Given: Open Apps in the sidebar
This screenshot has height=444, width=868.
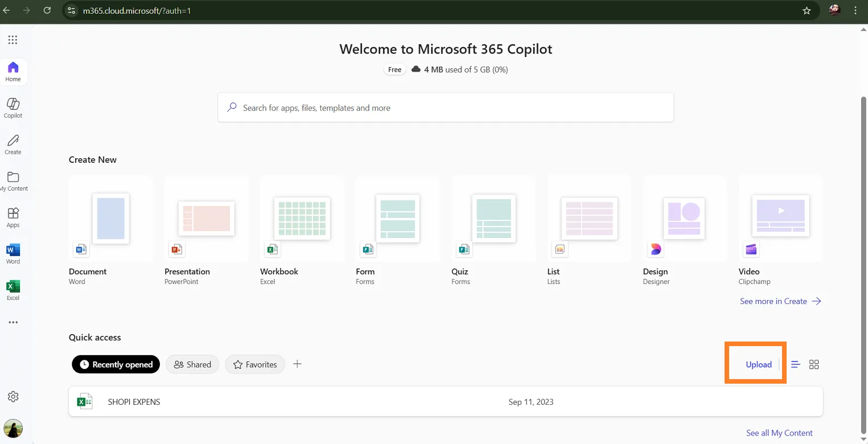Looking at the screenshot, I should [x=13, y=217].
